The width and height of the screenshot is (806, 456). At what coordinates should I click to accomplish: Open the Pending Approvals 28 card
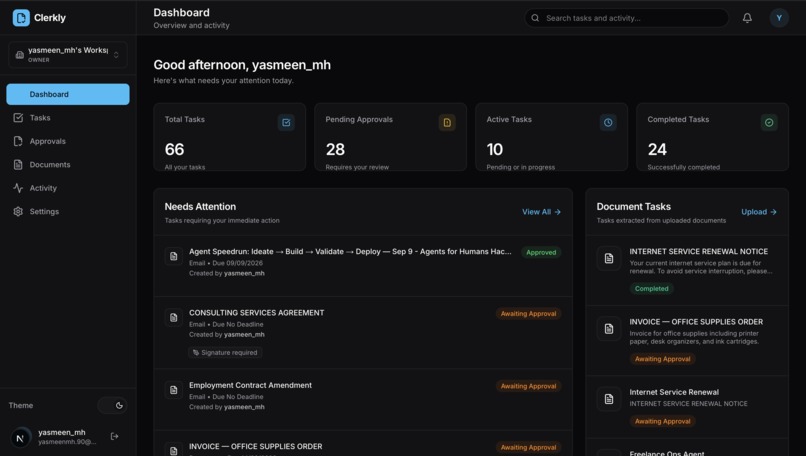(x=391, y=137)
